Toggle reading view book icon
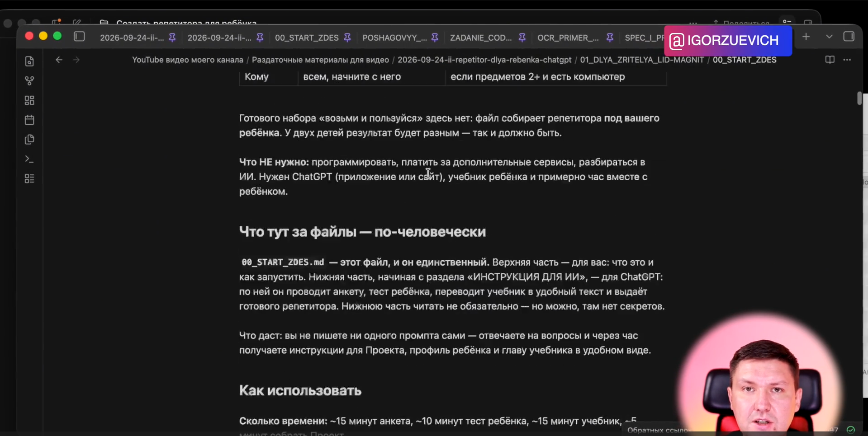This screenshot has height=436, width=868. click(830, 60)
